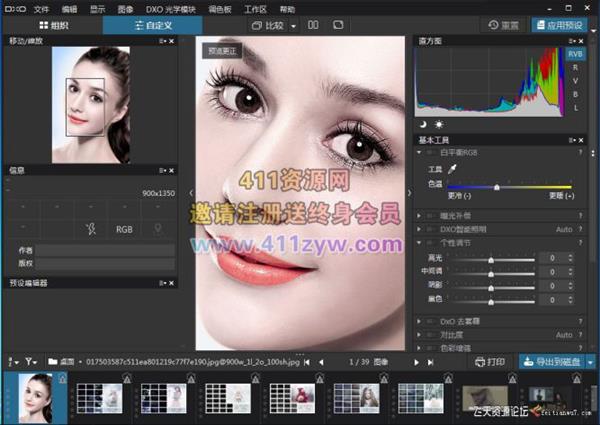Click the fullscreen view icon next to compare
The width and height of the screenshot is (600, 425).
(x=338, y=24)
